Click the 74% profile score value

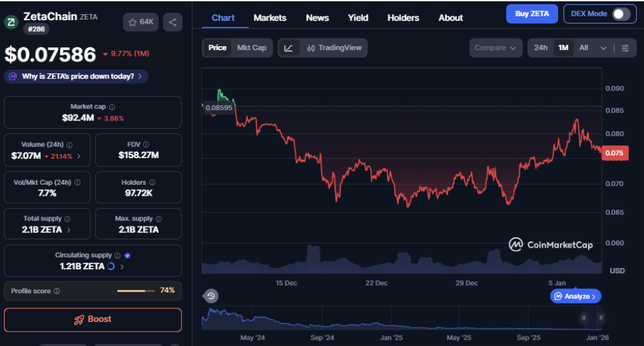167,290
